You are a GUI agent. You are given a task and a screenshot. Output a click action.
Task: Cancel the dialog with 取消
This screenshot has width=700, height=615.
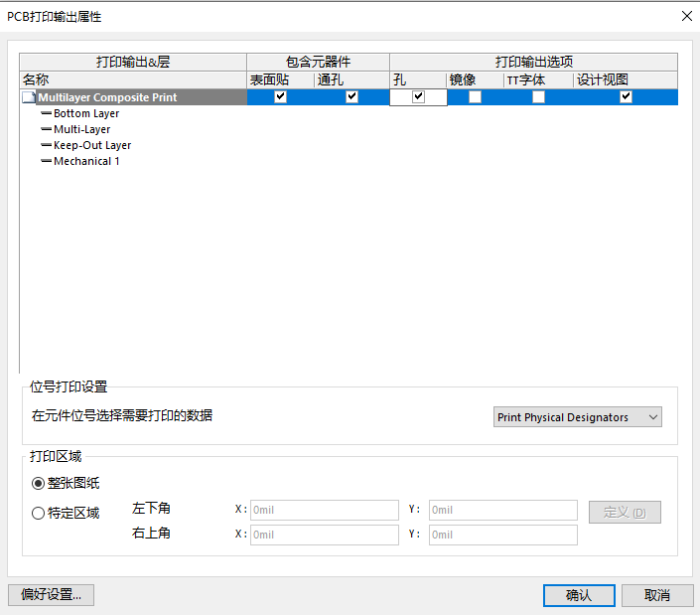(x=657, y=595)
